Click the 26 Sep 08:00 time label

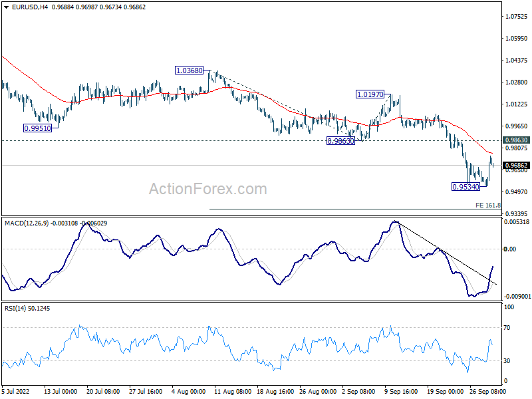tap(488, 391)
